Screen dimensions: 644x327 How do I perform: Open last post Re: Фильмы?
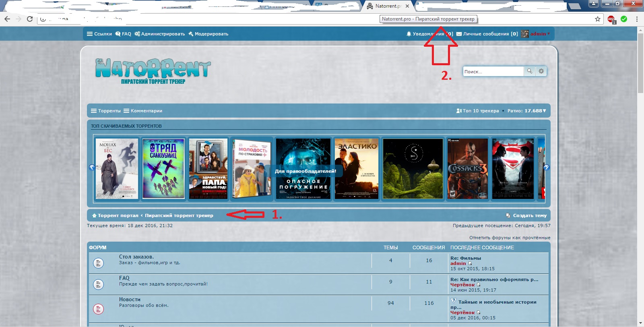[466, 258]
